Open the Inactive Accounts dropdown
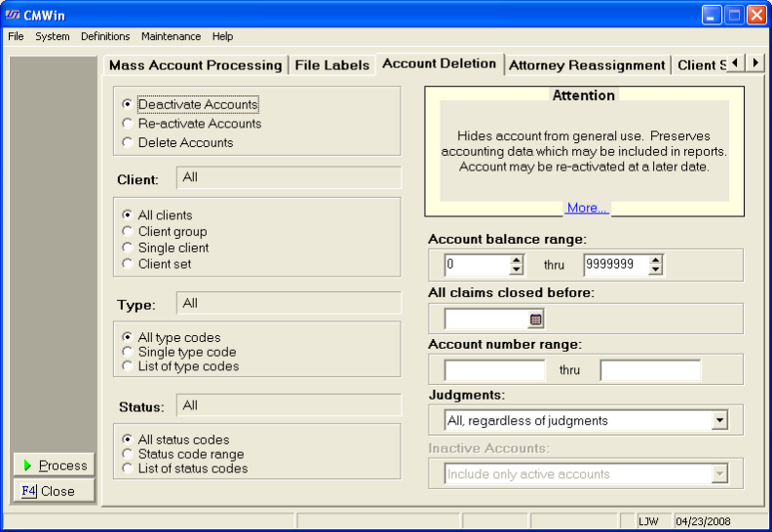The width and height of the screenshot is (772, 532). 719,475
